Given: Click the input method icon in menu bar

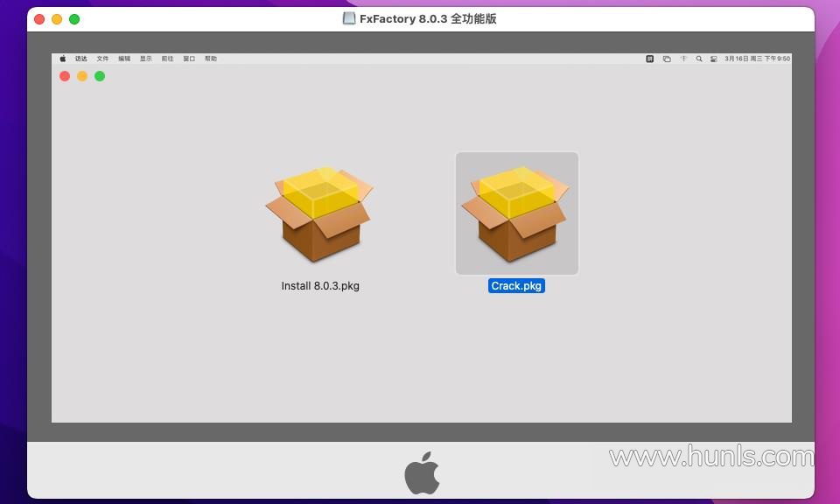Looking at the screenshot, I should coord(650,59).
